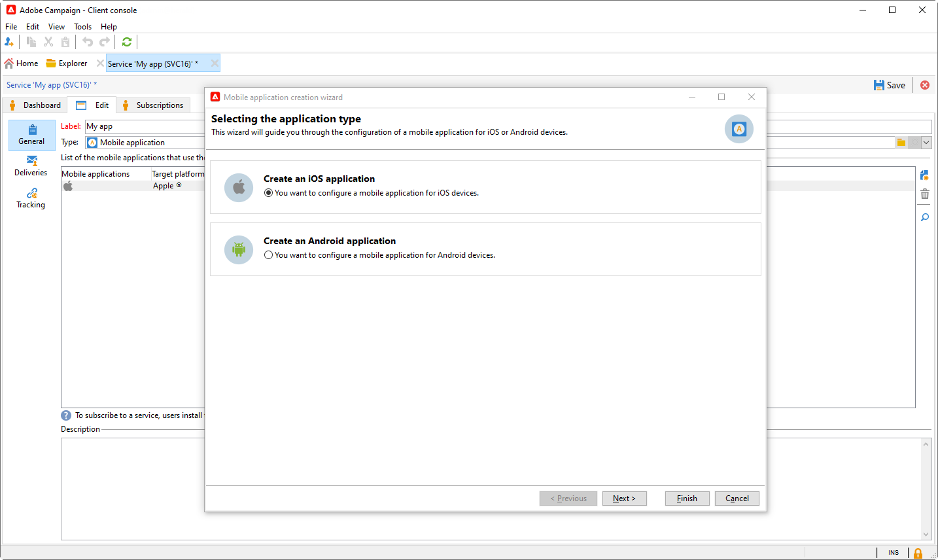This screenshot has width=938, height=560.
Task: Switch to the Subscriptions tab
Action: click(154, 105)
